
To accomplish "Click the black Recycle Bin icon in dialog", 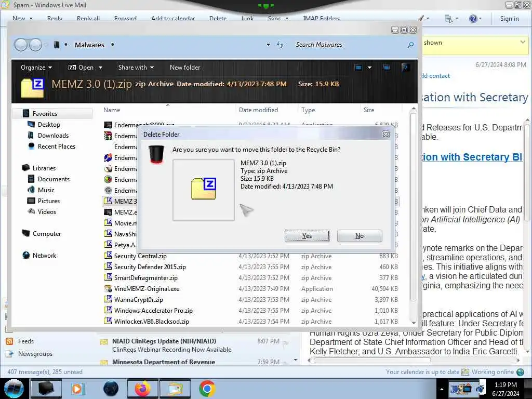I will click(x=156, y=154).
